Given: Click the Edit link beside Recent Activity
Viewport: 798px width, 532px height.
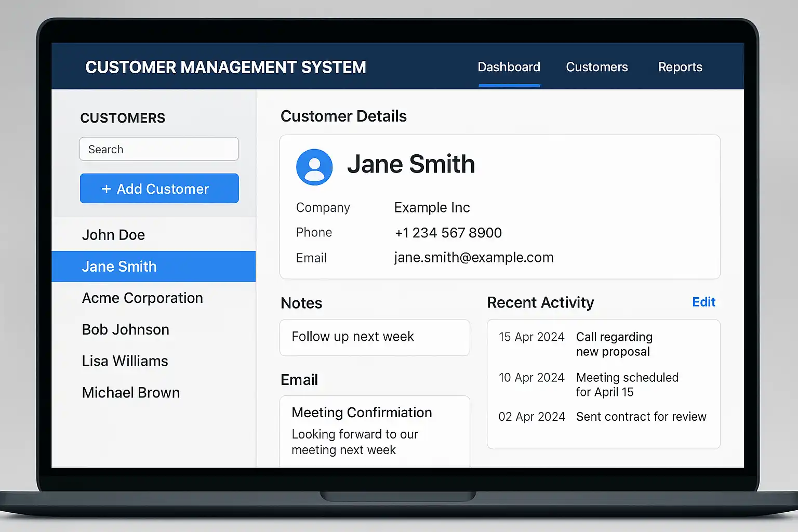Looking at the screenshot, I should point(703,302).
